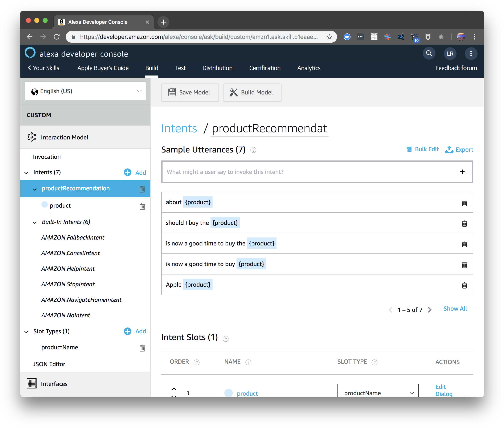The height and width of the screenshot is (428, 504).
Task: Click the NAME column help icon
Action: (248, 362)
